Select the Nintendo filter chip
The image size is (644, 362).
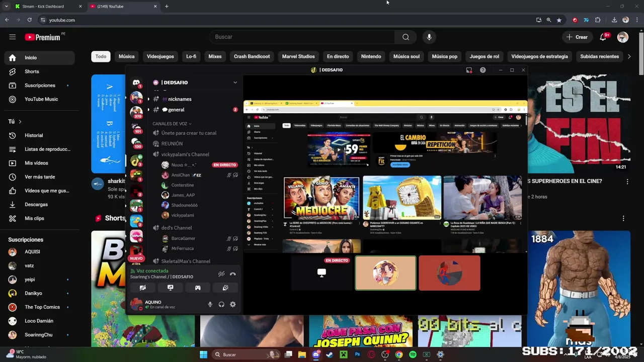point(371,56)
